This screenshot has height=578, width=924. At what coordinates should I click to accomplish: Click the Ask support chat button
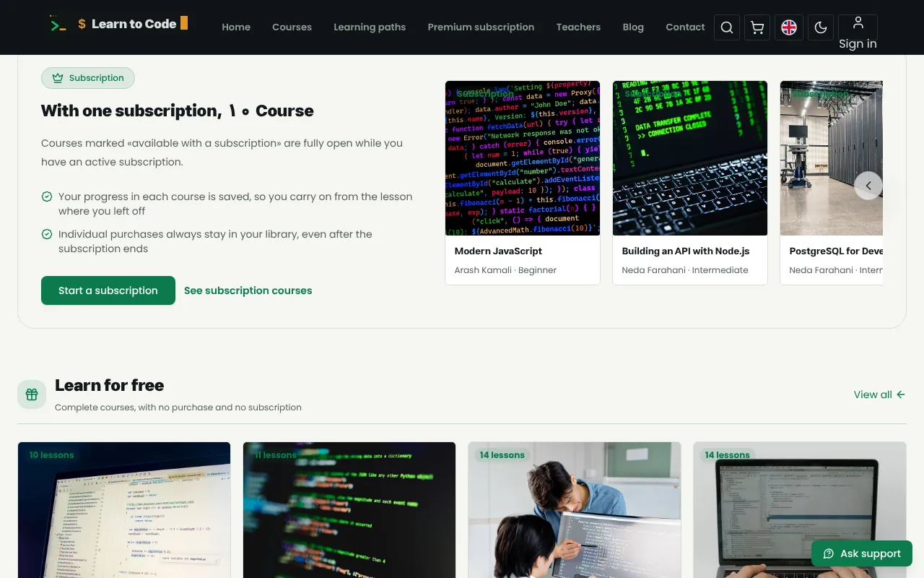point(862,553)
